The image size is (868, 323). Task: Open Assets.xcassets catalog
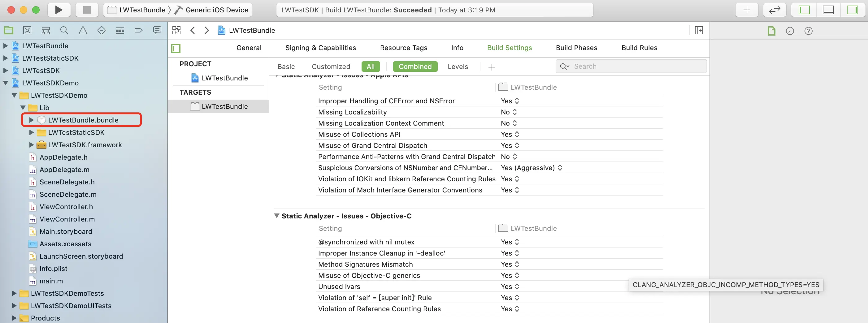[x=65, y=244]
